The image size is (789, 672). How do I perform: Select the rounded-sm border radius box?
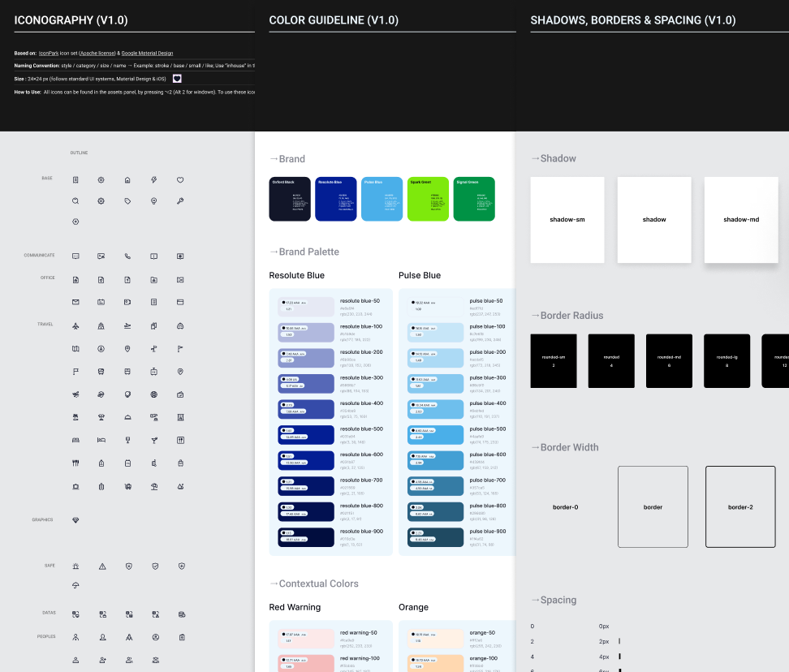point(554,361)
